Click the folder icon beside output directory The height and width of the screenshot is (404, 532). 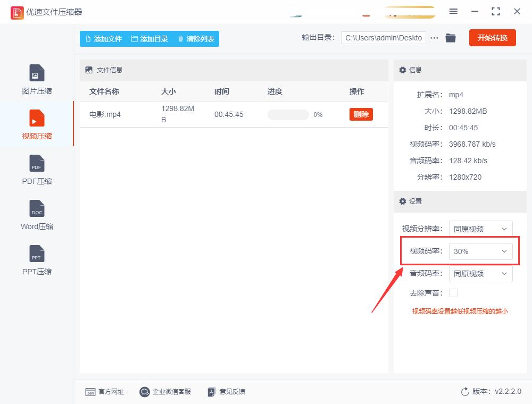point(451,38)
